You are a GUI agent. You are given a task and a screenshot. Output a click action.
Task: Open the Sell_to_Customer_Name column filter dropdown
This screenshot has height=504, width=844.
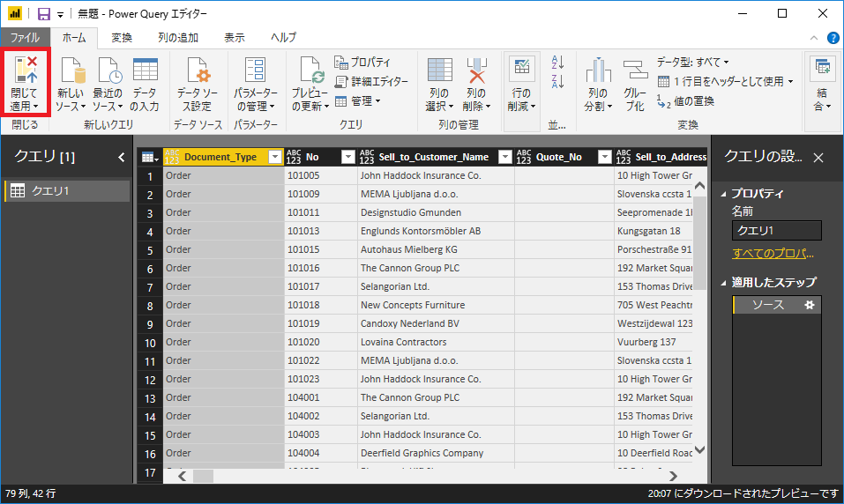click(x=504, y=157)
